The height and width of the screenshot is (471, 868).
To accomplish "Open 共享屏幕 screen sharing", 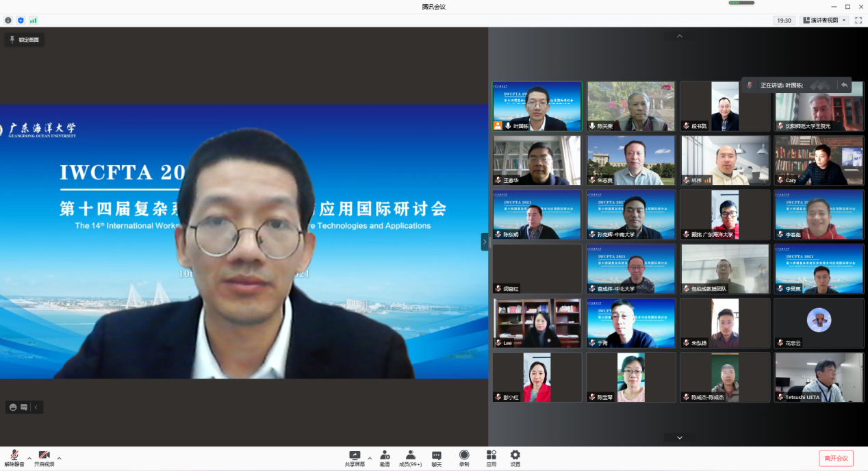I will (355, 457).
